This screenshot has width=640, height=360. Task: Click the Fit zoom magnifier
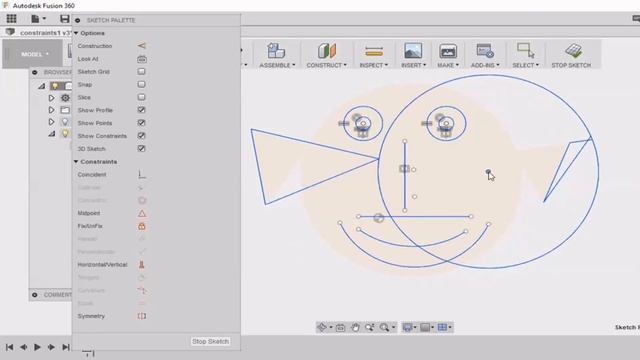coord(384,327)
